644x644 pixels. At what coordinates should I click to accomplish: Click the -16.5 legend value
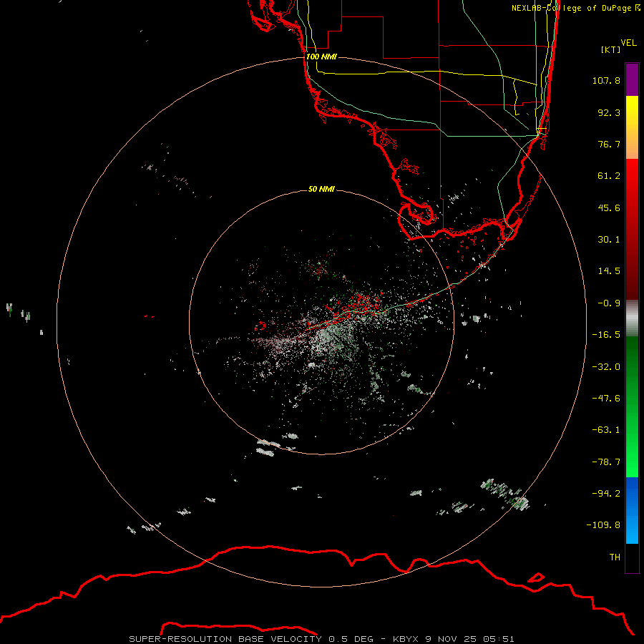[x=606, y=335]
